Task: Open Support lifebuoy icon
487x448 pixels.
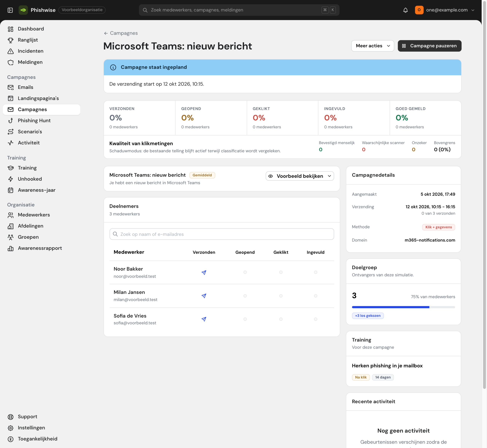Action: [10, 417]
